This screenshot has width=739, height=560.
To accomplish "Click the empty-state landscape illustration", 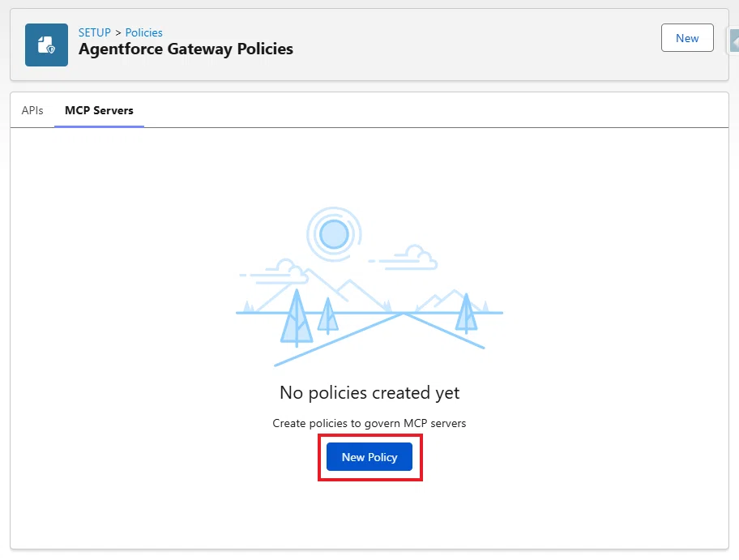I will (x=369, y=286).
